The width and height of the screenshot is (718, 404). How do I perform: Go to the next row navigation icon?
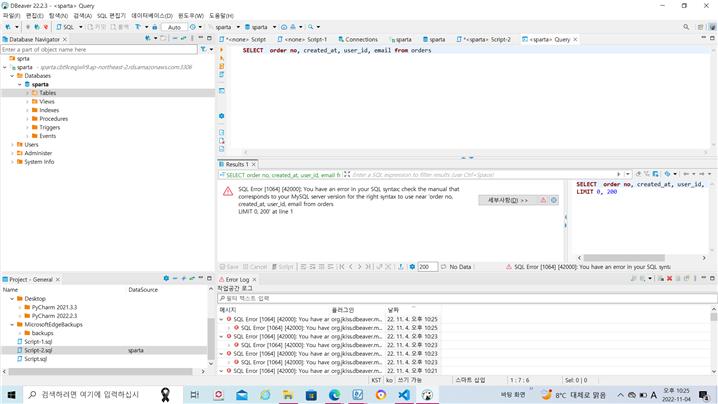[x=359, y=267]
